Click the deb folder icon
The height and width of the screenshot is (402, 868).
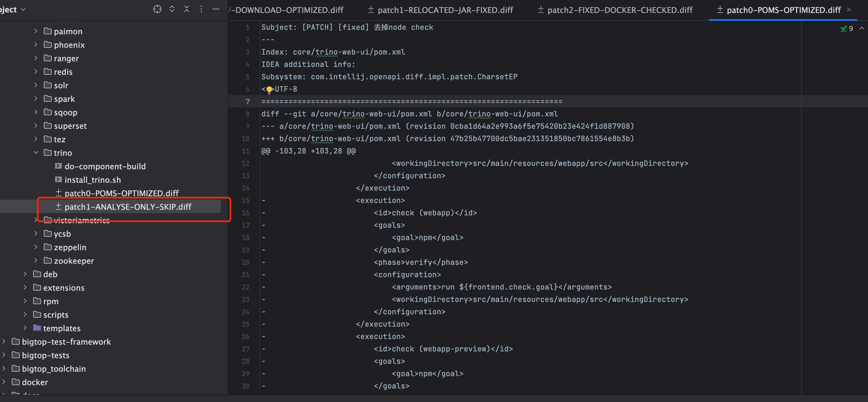[37, 274]
